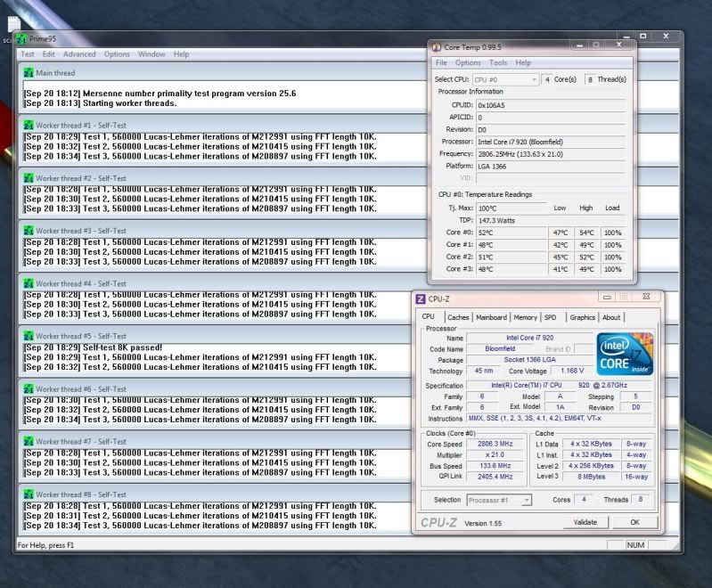Click the Core Temp thermometer title icon
This screenshot has height=588, width=712.
(436, 47)
